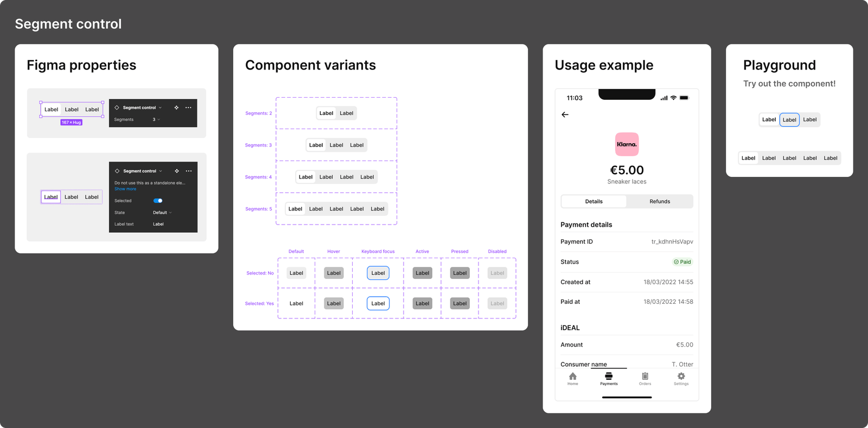Click the €5.00 amount heading
The width and height of the screenshot is (868, 428).
pyautogui.click(x=627, y=170)
